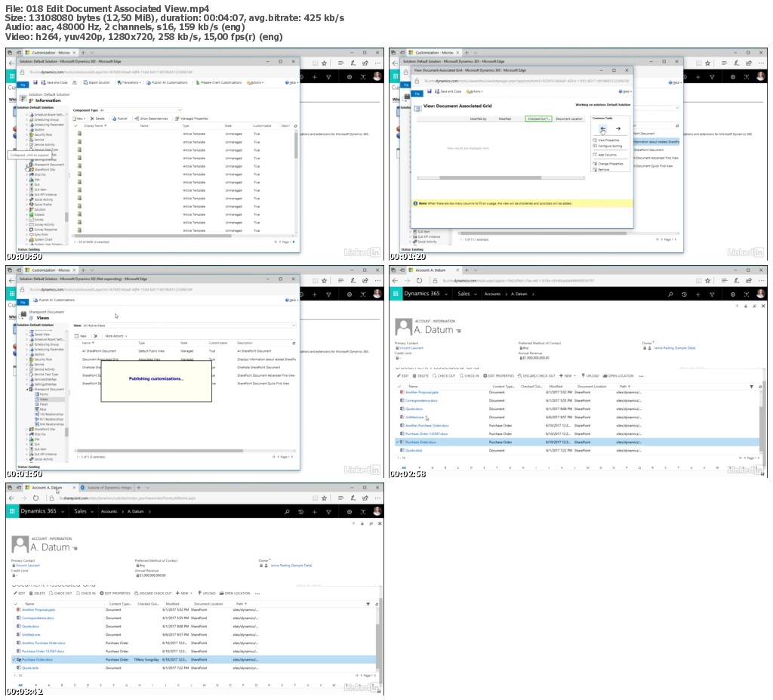Tick the header select-all checkbox in the 00:02:58 grid
This screenshot has width=773, height=700.
(400, 387)
